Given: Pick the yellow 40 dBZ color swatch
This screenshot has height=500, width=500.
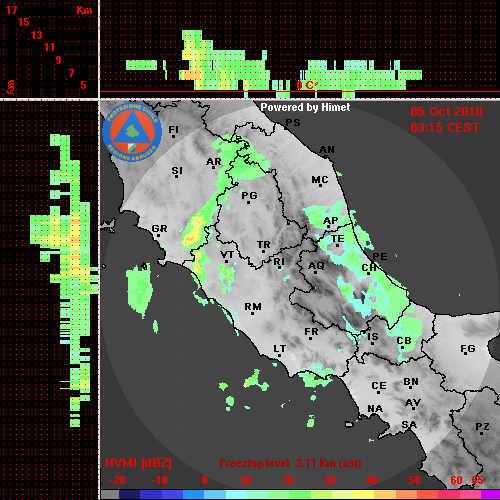Looking at the screenshot, I should (x=364, y=494).
